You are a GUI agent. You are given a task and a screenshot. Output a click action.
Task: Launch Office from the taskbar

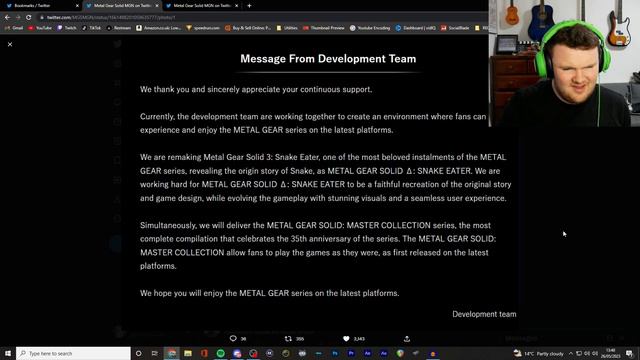[204, 353]
